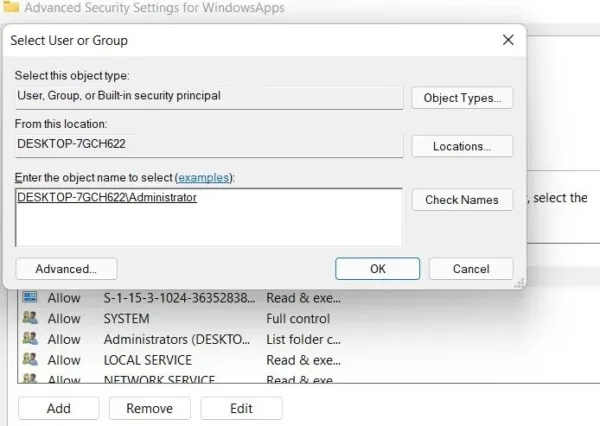Click Check Names to verify the entry
This screenshot has height=426, width=600.
pyautogui.click(x=462, y=200)
